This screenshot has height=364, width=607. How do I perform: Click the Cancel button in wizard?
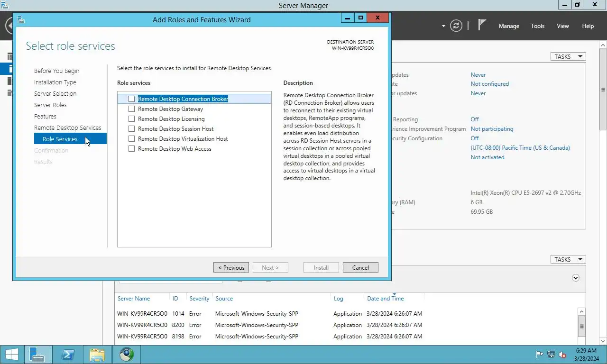pos(360,267)
